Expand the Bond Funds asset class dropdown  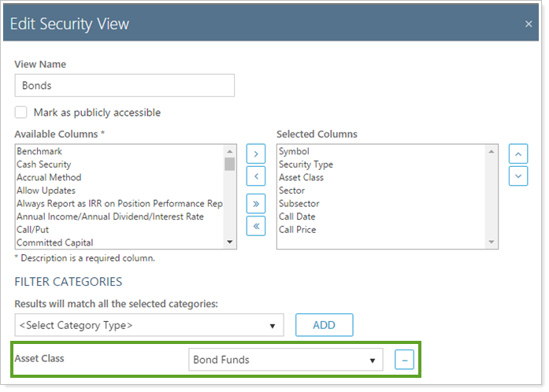(x=286, y=360)
